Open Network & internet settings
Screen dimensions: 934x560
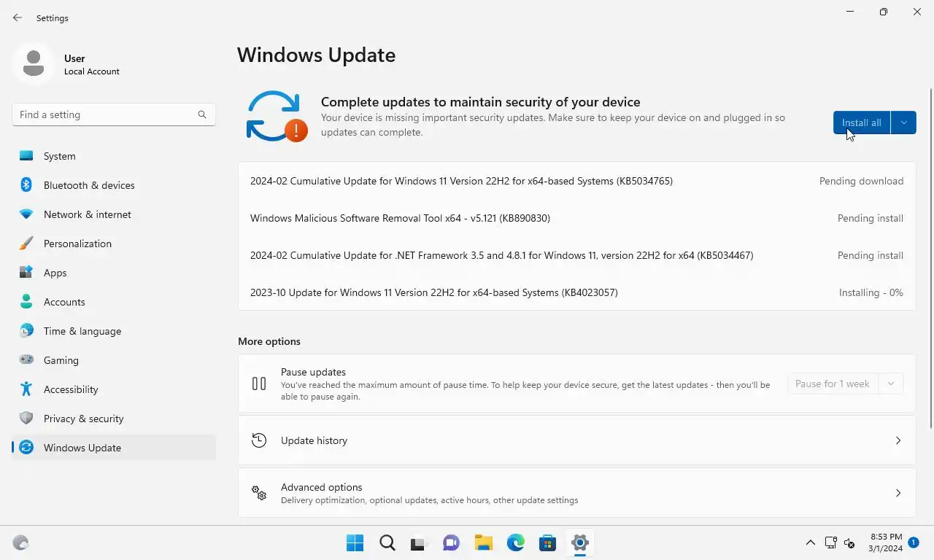[x=114, y=214]
